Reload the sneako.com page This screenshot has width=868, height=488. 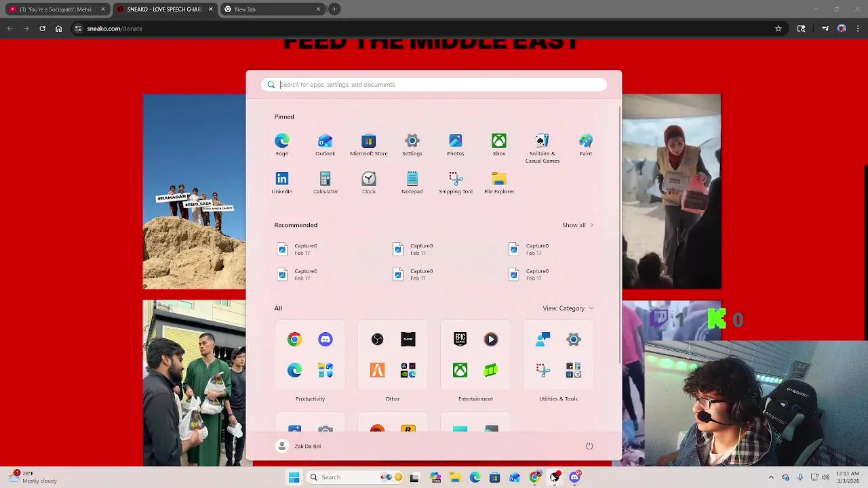42,28
